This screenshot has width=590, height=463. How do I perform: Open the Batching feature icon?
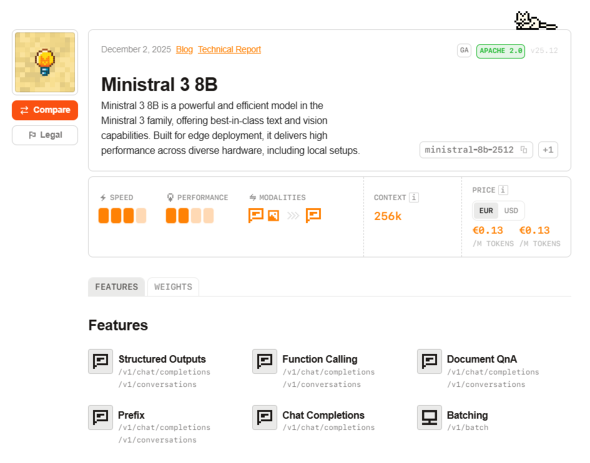coord(429,417)
